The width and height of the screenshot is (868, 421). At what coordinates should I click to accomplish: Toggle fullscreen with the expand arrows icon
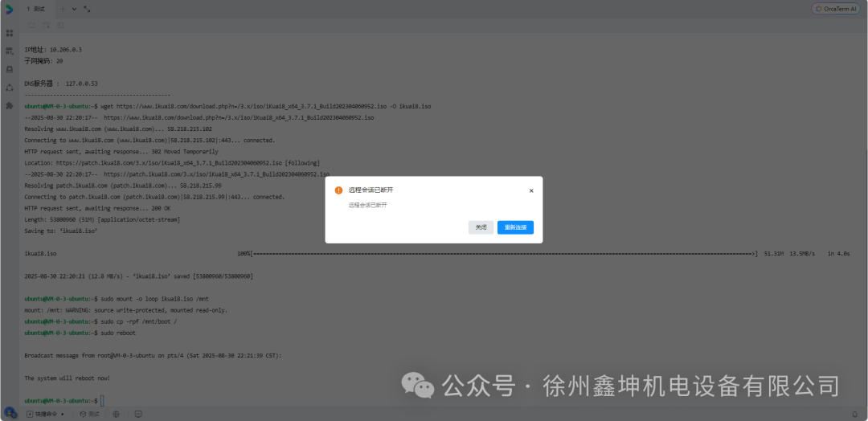tap(87, 9)
